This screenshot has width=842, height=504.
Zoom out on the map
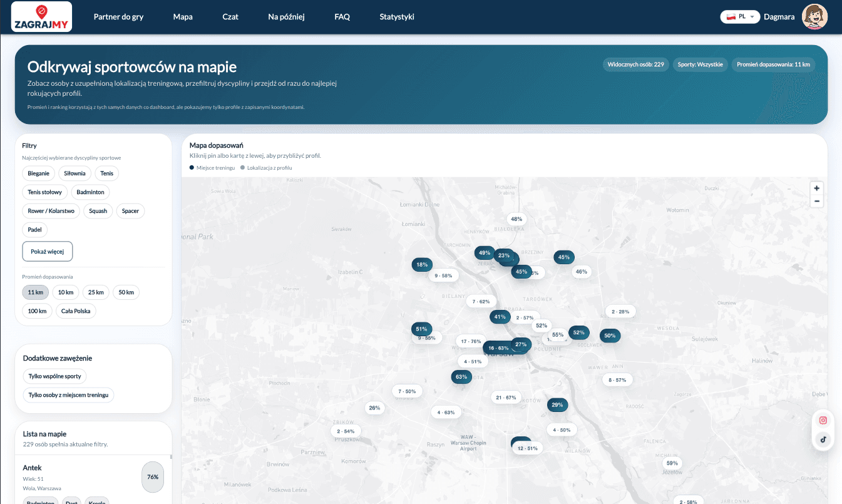click(x=816, y=201)
